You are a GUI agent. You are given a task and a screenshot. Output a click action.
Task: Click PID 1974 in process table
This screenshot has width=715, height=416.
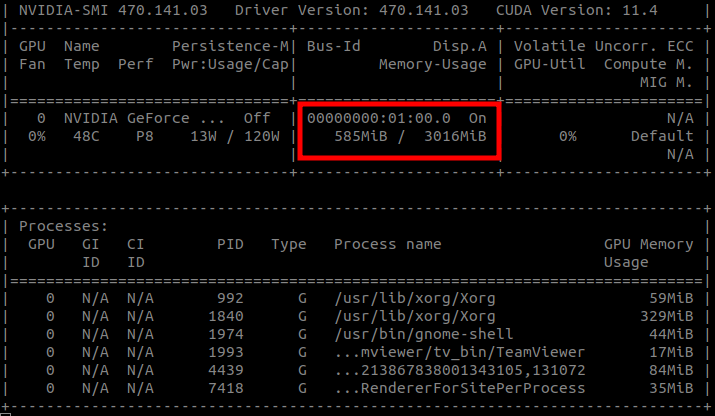pyautogui.click(x=226, y=334)
